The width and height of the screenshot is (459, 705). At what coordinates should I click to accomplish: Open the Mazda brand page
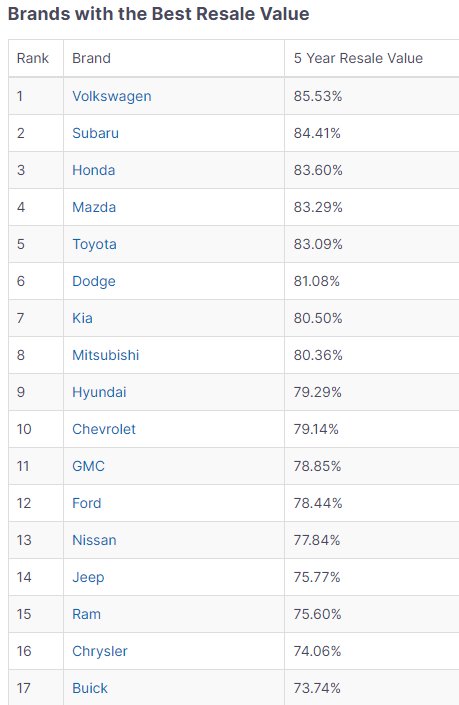click(94, 207)
